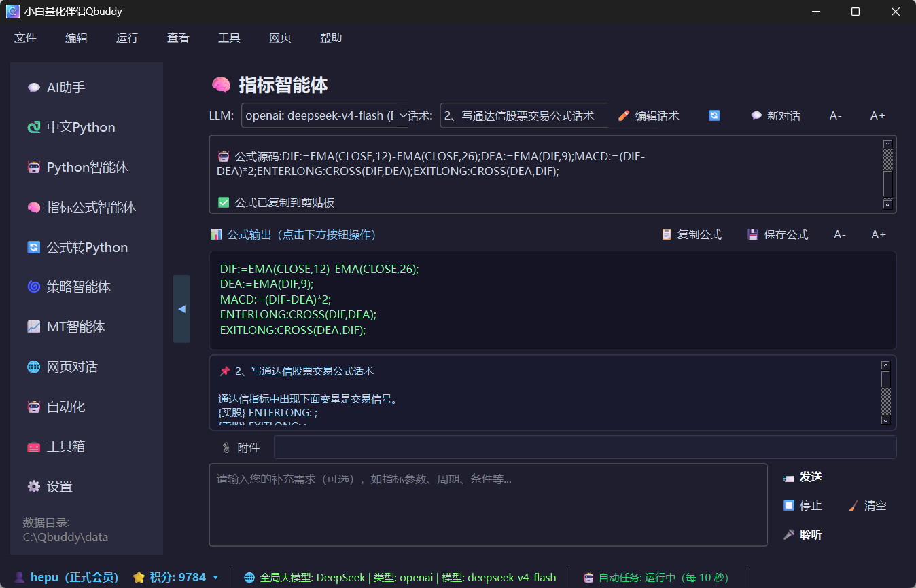Select 指标公式智能体 in the sidebar
Screen dimensions: 916x588
[86, 208]
